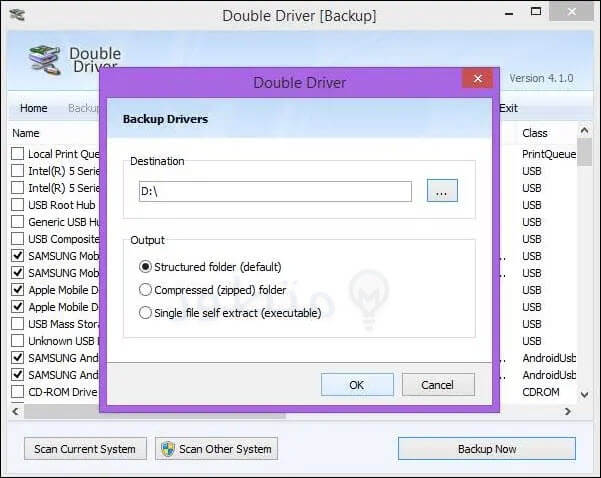Click the title bar application icon
This screenshot has width=601, height=478.
(x=17, y=15)
